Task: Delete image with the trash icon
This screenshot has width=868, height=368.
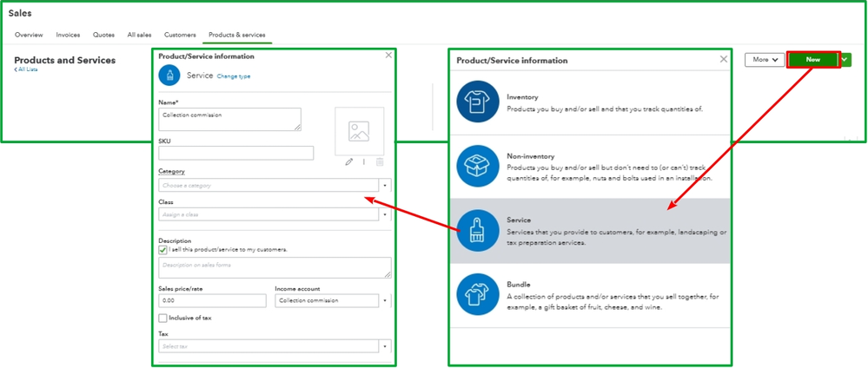Action: pyautogui.click(x=380, y=162)
